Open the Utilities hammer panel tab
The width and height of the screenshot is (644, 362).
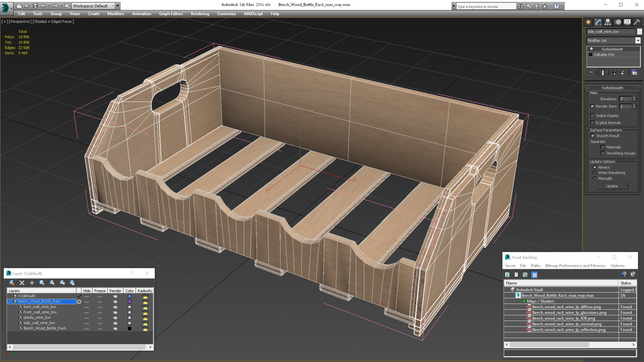click(637, 22)
